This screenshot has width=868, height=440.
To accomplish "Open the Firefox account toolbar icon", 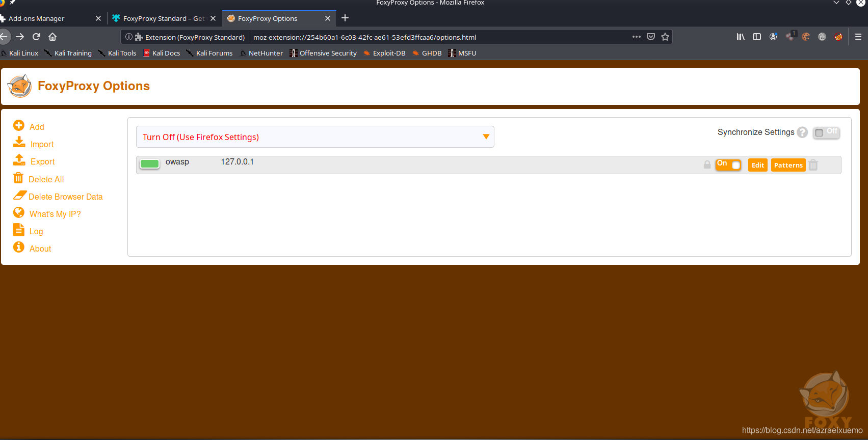I will [x=773, y=37].
